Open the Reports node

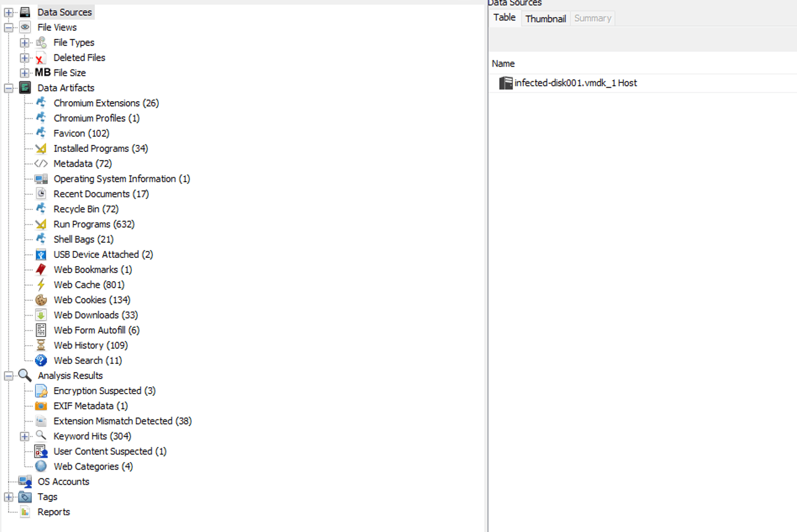coord(53,512)
